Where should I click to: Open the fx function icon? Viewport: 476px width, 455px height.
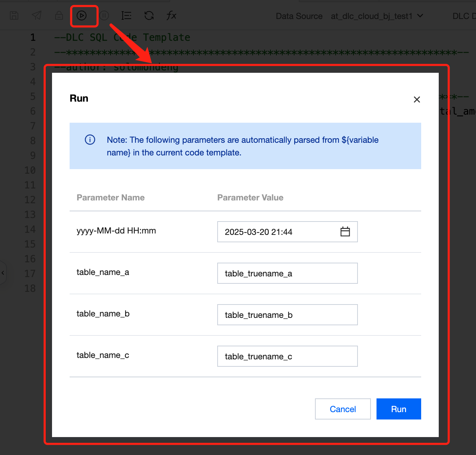(x=171, y=15)
